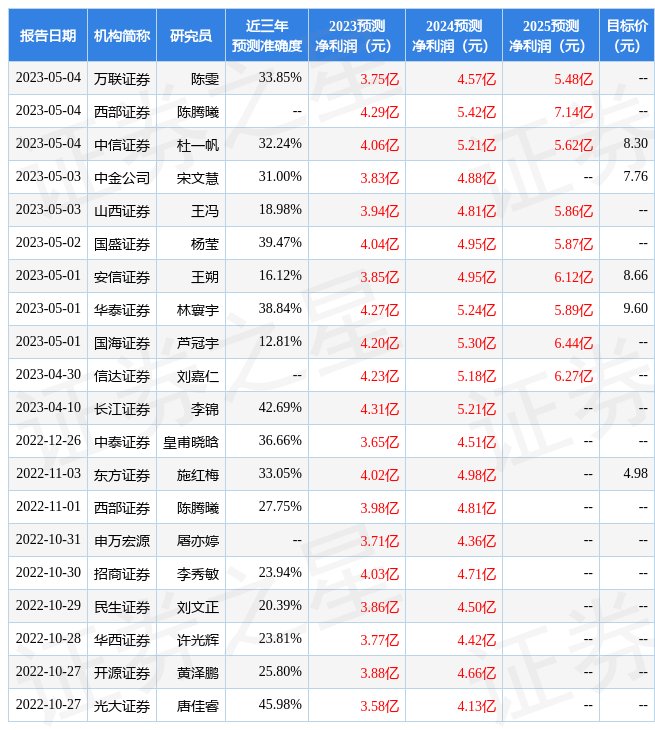Click the 2022-12-26 report date

coord(48,441)
